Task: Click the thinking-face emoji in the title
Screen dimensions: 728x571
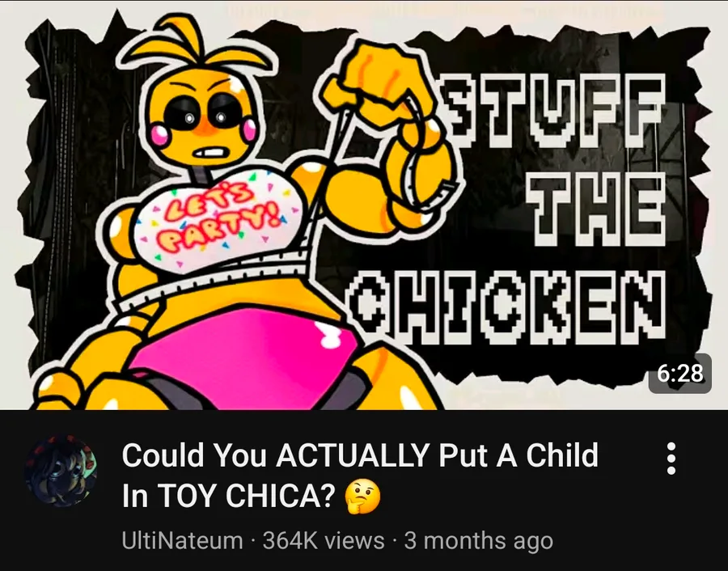Action: (x=362, y=497)
